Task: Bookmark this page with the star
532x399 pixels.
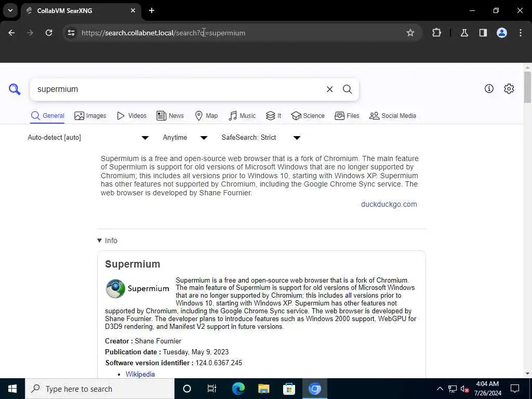Action: tap(410, 33)
